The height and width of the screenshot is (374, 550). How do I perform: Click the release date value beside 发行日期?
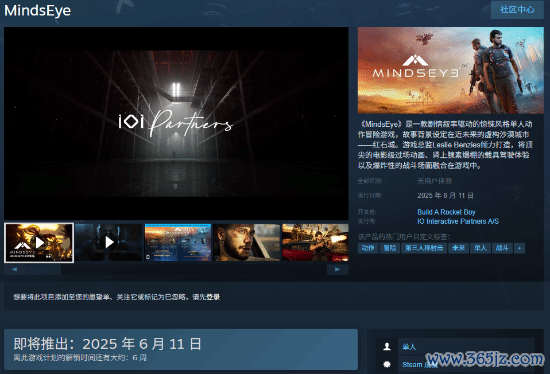[445, 195]
